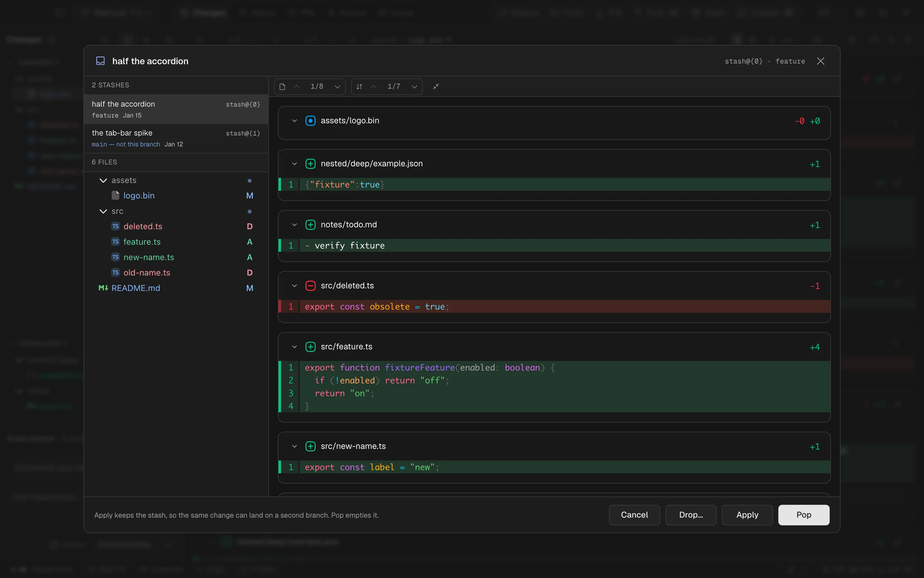Collapse the src folder in file tree
This screenshot has height=578, width=924.
click(x=103, y=211)
